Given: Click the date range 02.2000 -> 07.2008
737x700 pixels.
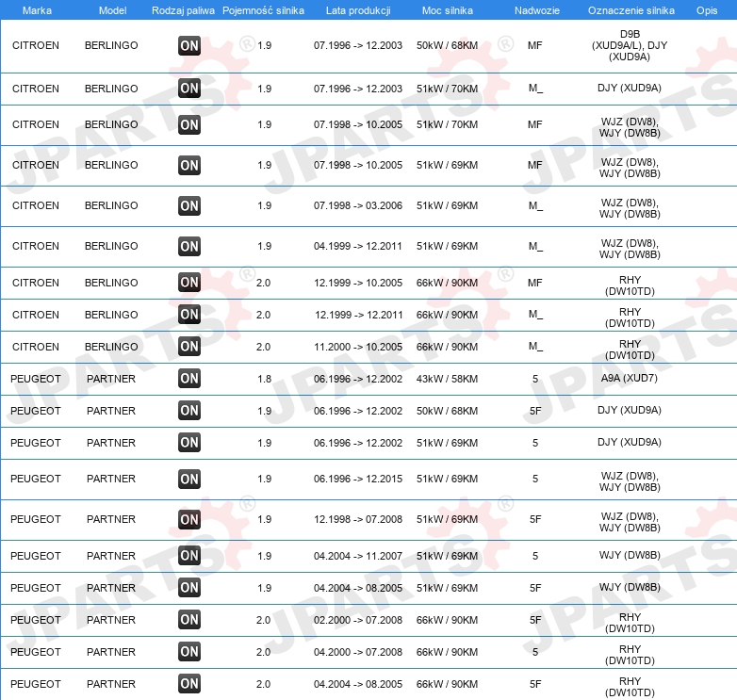Looking at the screenshot, I should pos(358,620).
